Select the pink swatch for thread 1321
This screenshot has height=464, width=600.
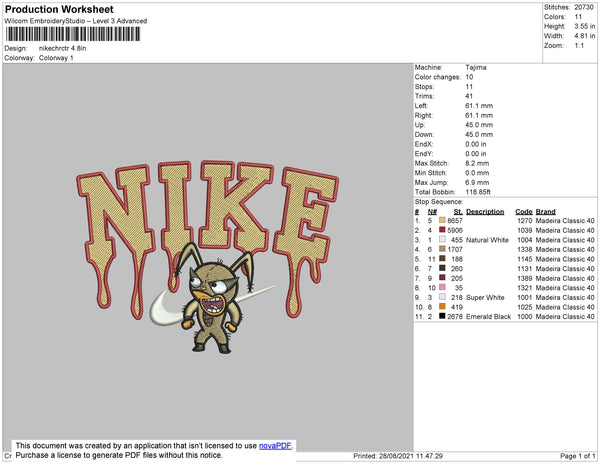click(x=442, y=287)
